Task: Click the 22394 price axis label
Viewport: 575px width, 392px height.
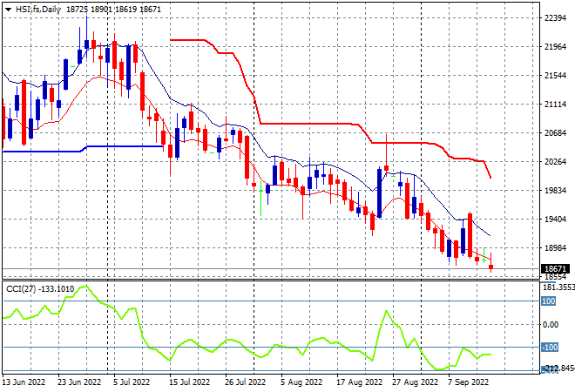Action: 555,18
